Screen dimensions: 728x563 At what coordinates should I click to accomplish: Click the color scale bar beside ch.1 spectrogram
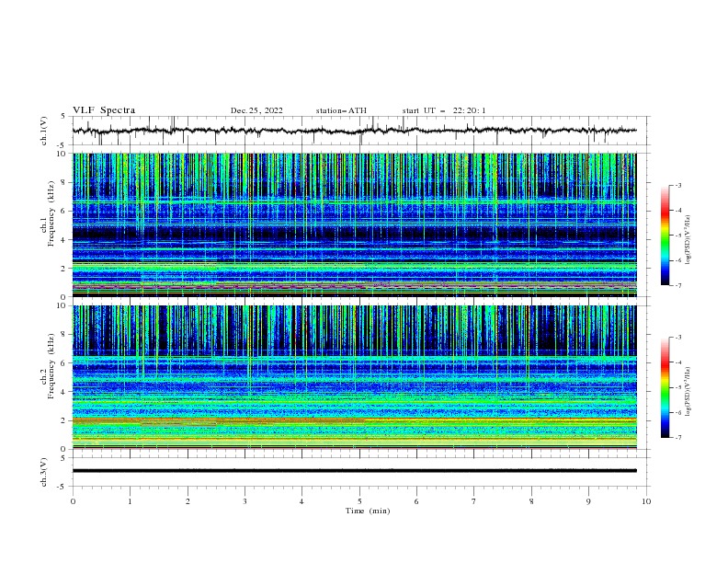click(x=665, y=236)
